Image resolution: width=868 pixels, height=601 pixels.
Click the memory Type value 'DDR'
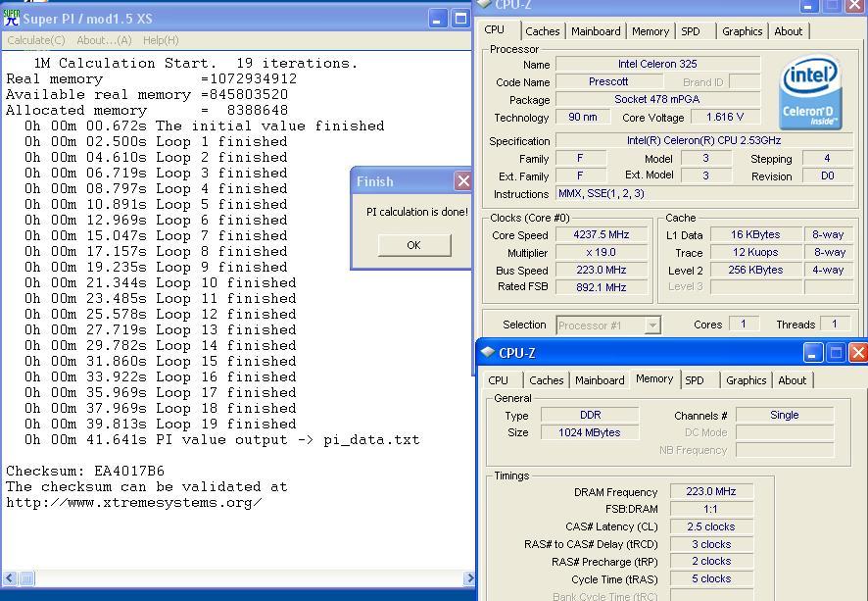(x=590, y=415)
